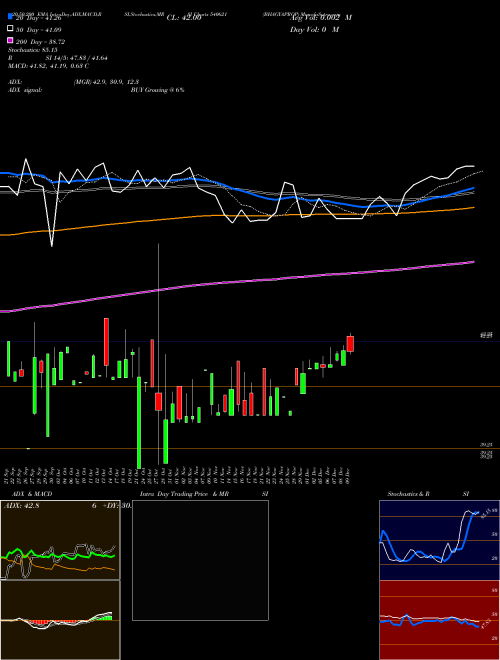Image resolution: width=500 pixels, height=660 pixels.
Task: Click the 'Day Vol: 0 M' label
Action: pos(314,29)
